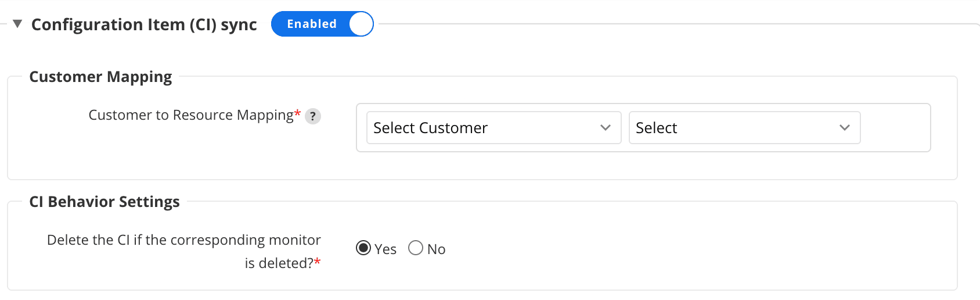
Task: Click the Configuration Item (CI) sync heading
Action: coord(144,24)
